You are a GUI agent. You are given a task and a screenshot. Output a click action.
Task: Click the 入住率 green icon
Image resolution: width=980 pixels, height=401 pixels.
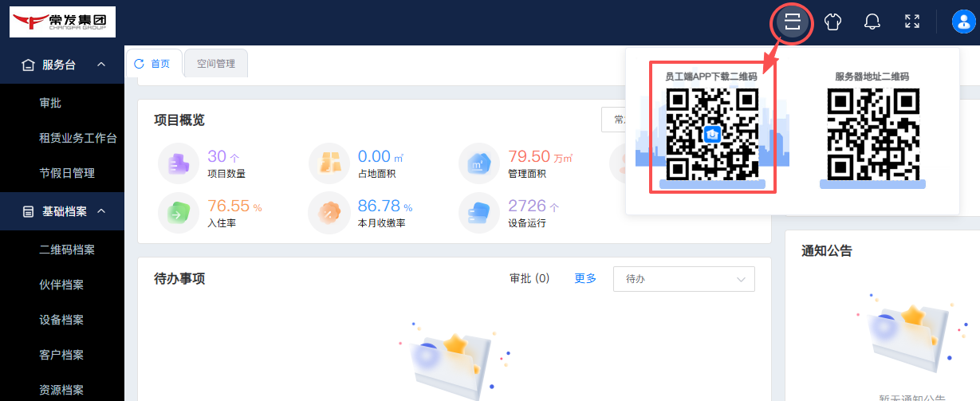[x=178, y=213]
